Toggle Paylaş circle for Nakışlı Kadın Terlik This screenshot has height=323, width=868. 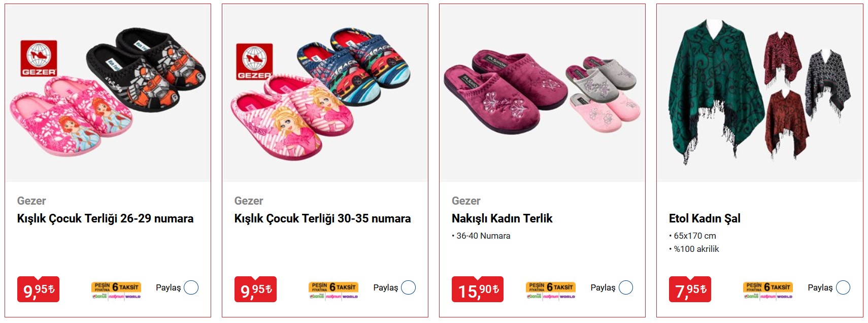[626, 287]
